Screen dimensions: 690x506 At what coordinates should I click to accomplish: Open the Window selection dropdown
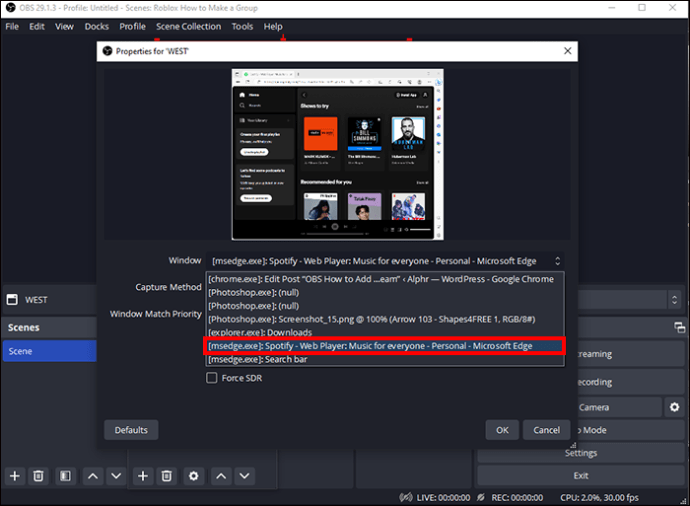pos(385,261)
